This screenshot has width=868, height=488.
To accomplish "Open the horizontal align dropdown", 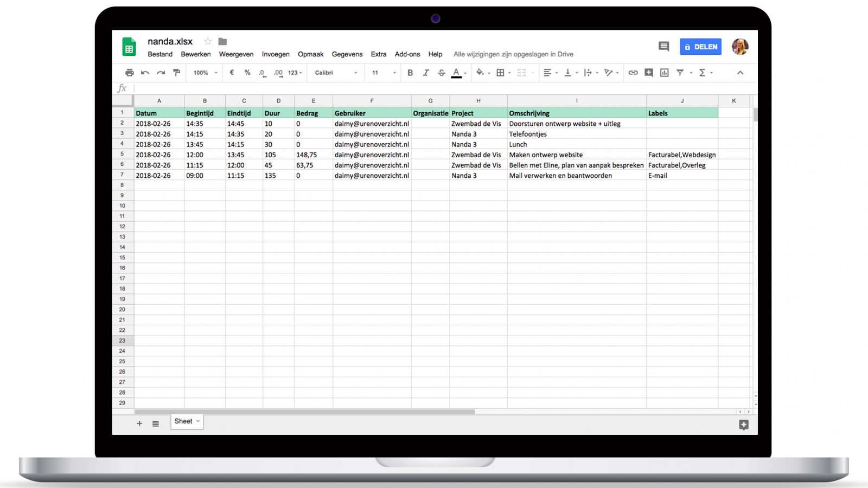I will (x=550, y=73).
